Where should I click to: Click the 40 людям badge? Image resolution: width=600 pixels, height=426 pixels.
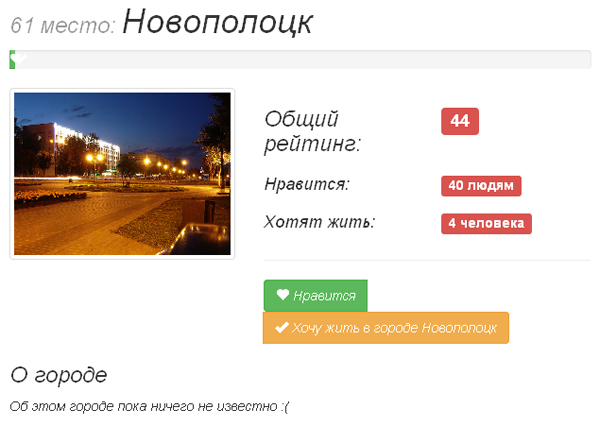481,186
